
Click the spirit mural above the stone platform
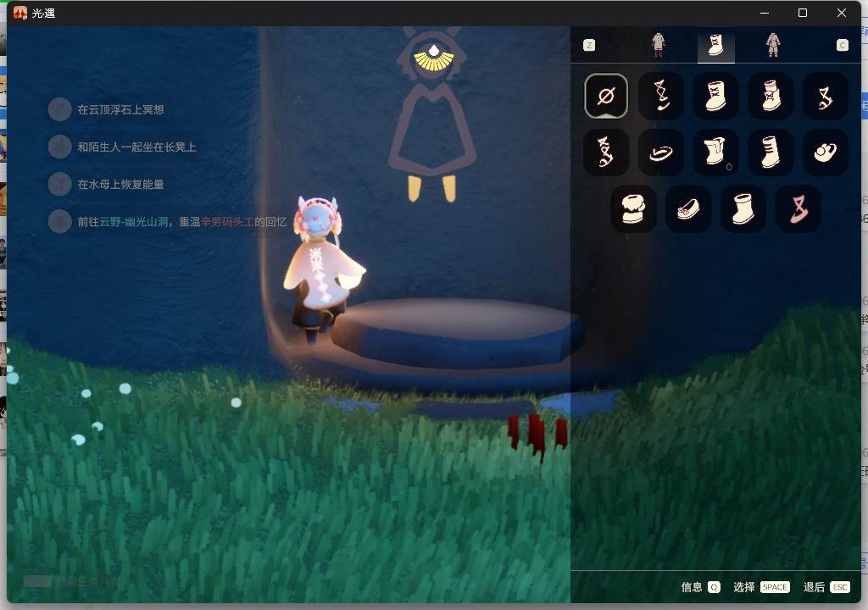tap(433, 114)
